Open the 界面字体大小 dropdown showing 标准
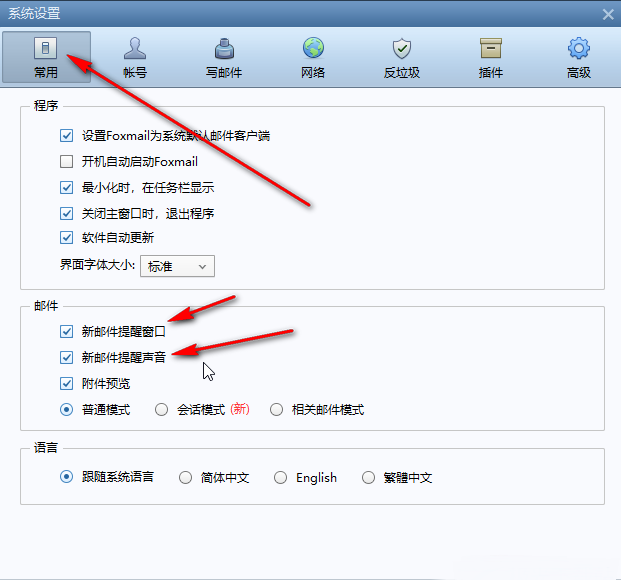 177,266
